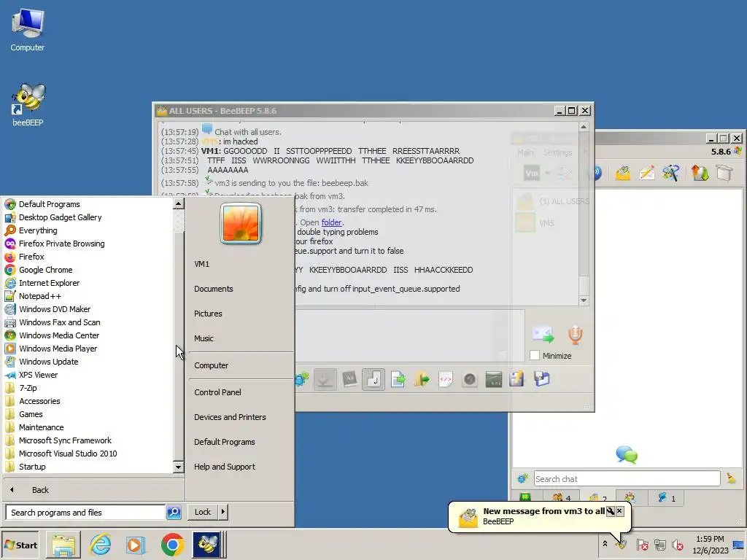Open Help and Support
Image resolution: width=747 pixels, height=560 pixels.
pyautogui.click(x=225, y=467)
